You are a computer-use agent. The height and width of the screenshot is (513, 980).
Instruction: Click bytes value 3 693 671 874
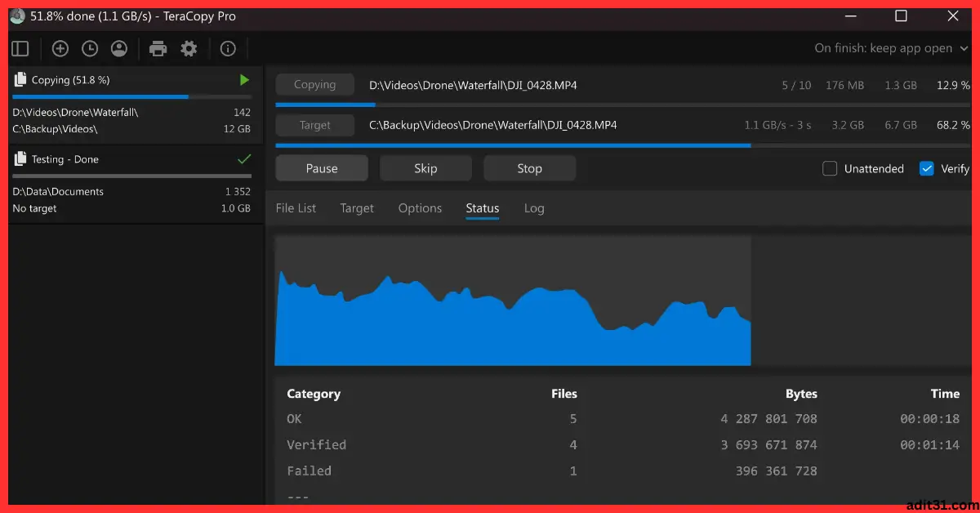768,445
